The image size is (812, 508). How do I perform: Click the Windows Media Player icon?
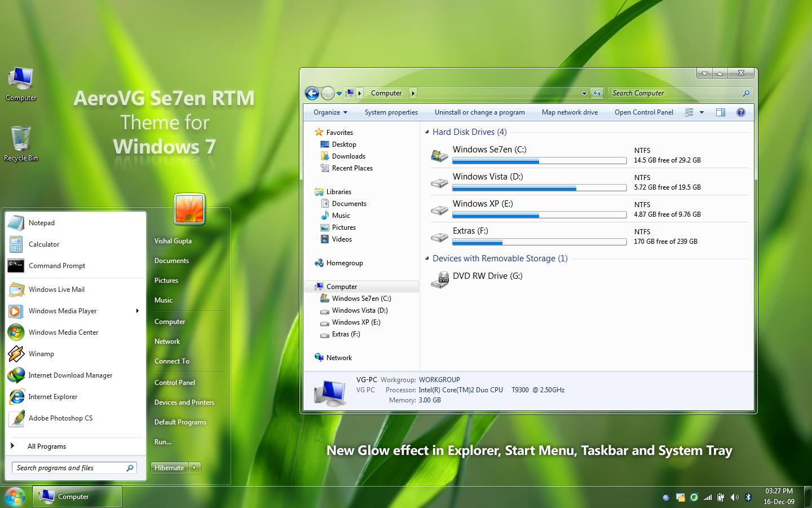point(16,311)
